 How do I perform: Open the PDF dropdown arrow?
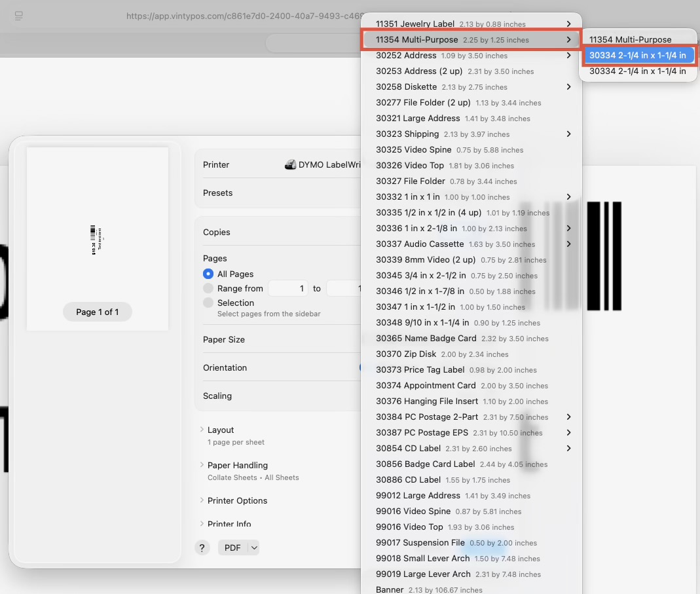253,548
